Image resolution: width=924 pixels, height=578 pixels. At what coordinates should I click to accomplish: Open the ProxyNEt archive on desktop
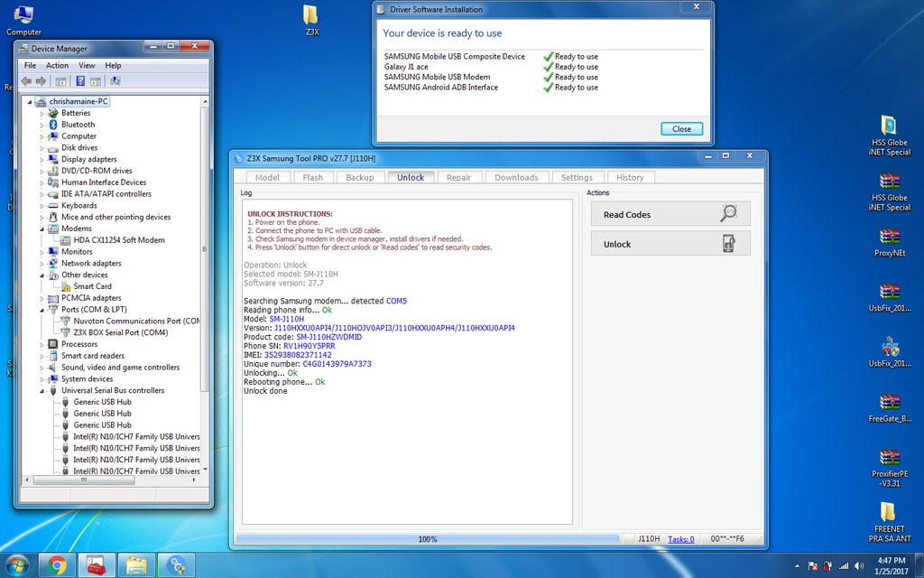[889, 242]
